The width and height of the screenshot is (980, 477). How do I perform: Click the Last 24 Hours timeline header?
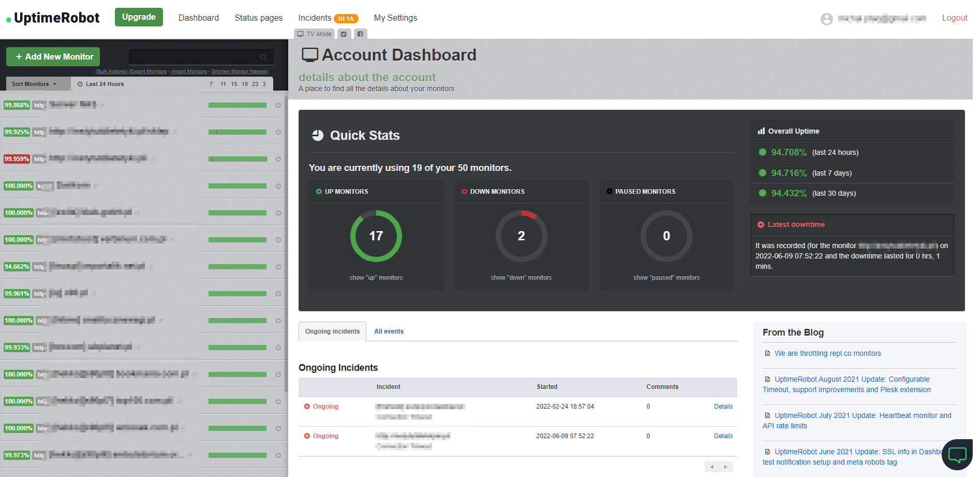[x=101, y=84]
